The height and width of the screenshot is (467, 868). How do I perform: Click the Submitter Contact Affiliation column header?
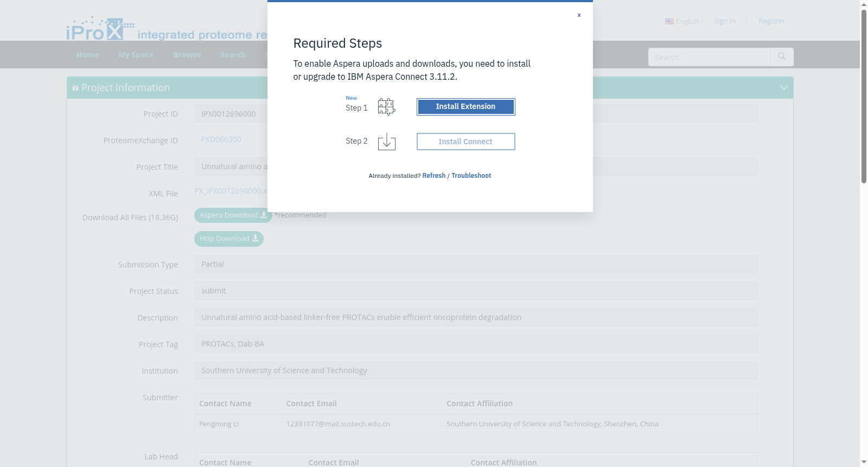(x=480, y=404)
